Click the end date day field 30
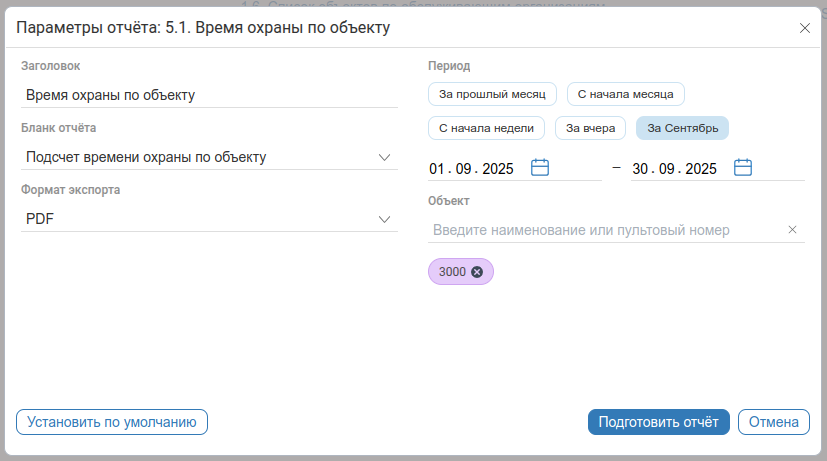The image size is (827, 461). pos(641,169)
